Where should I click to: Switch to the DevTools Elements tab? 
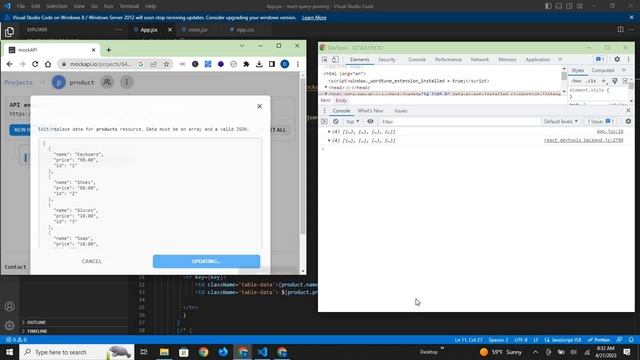point(359,60)
